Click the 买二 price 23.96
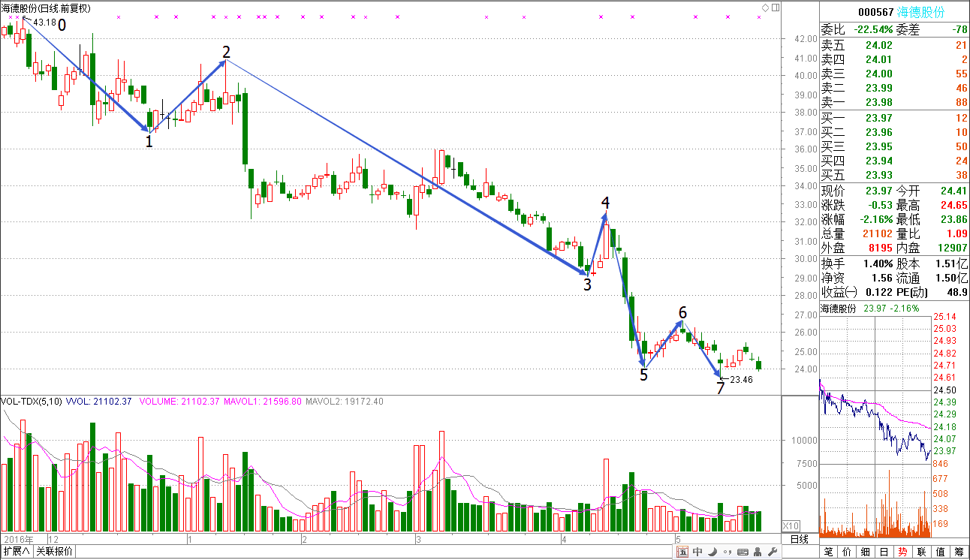The height and width of the screenshot is (560, 970). click(x=878, y=133)
